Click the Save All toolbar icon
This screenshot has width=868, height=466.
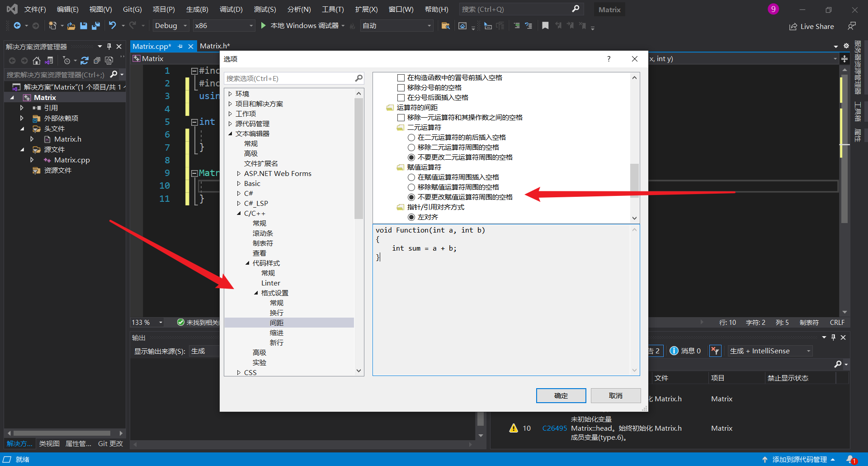click(96, 26)
